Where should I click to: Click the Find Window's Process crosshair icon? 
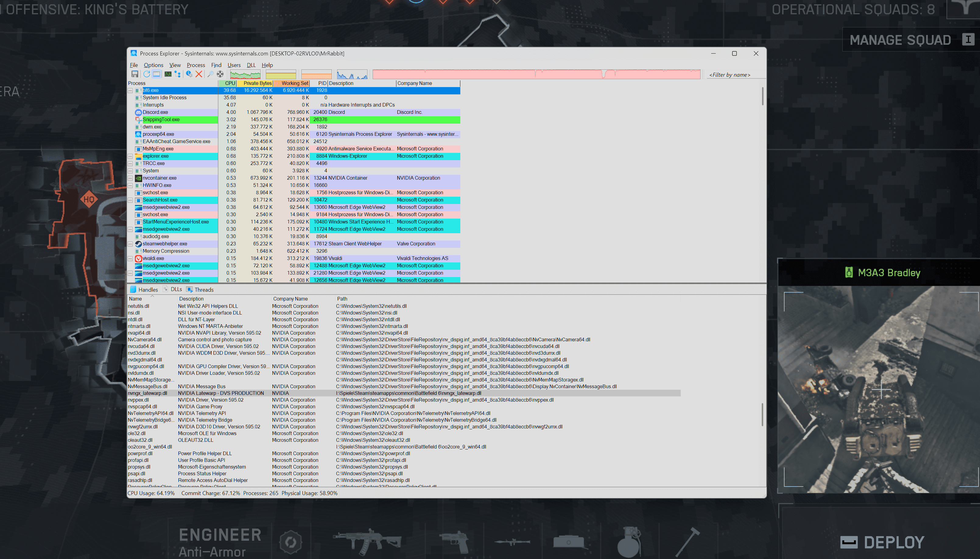[220, 74]
